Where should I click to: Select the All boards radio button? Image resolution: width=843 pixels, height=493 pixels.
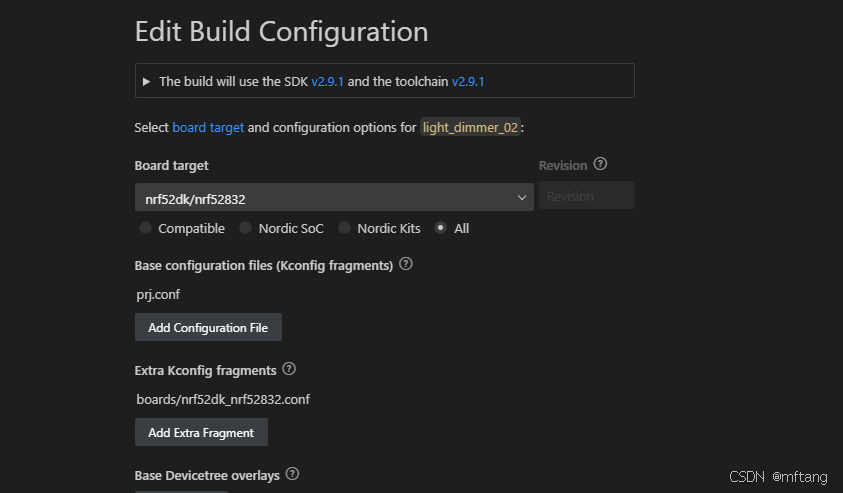[x=441, y=228]
